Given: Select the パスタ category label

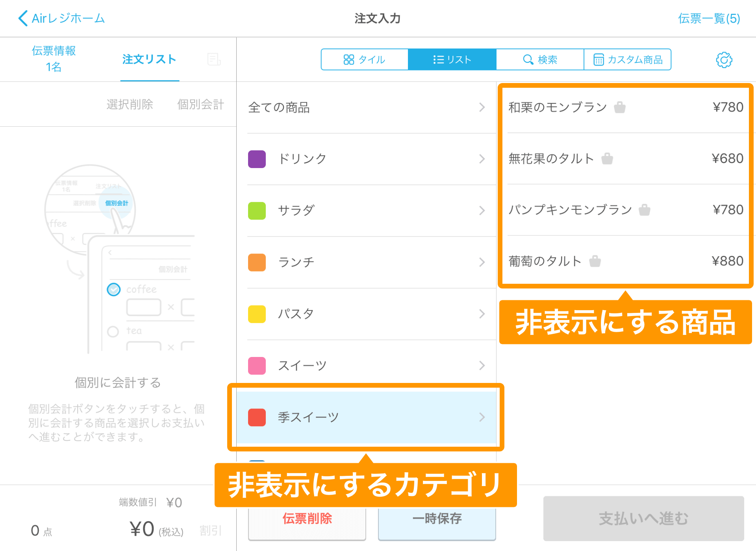Looking at the screenshot, I should click(296, 314).
